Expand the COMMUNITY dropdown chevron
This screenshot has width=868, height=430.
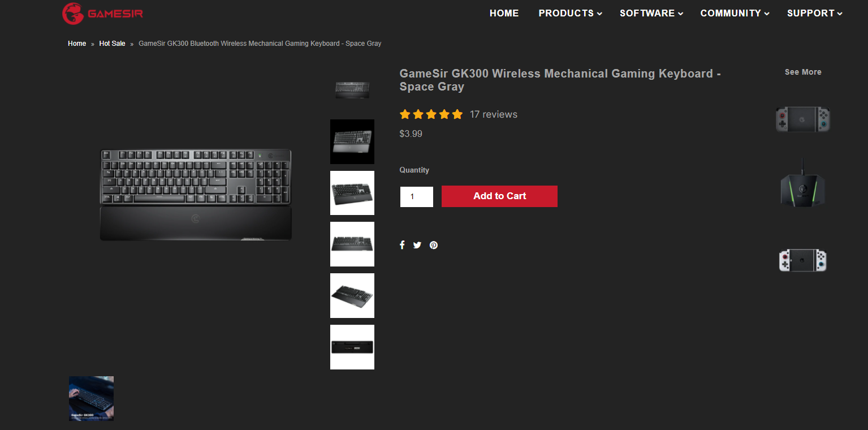point(767,14)
